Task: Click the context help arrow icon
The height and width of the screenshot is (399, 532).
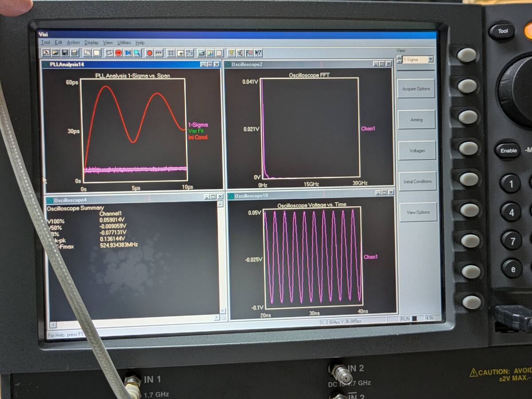Action: 258,53
